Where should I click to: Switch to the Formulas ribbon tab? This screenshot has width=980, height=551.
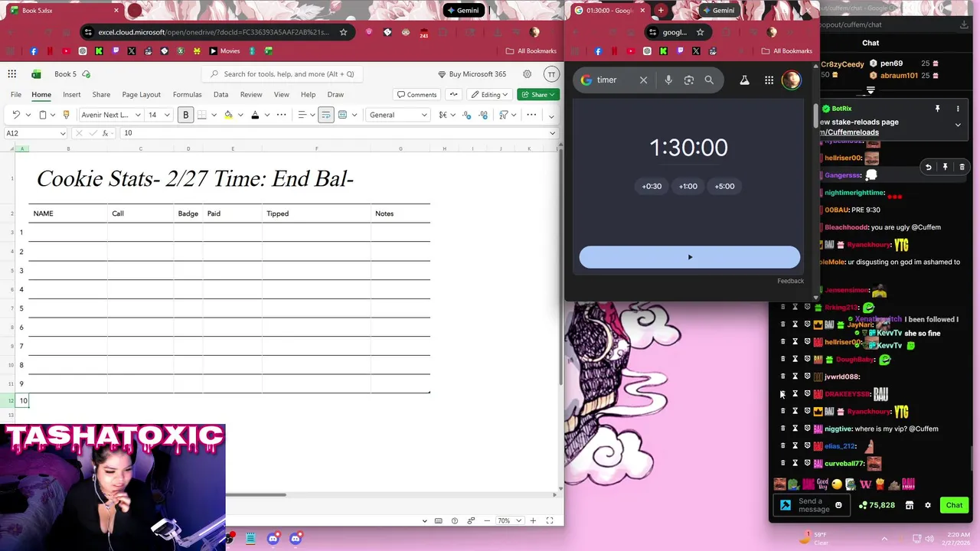click(x=188, y=95)
